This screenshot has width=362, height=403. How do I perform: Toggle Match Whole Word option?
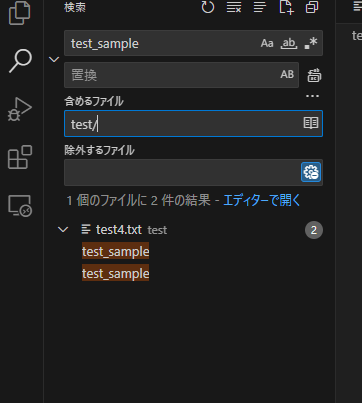pyautogui.click(x=289, y=43)
